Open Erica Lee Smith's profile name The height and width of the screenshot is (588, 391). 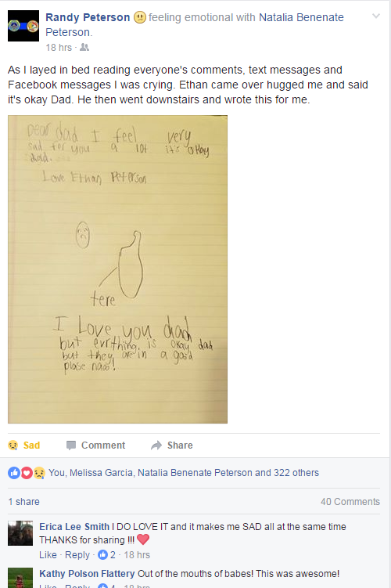click(74, 527)
